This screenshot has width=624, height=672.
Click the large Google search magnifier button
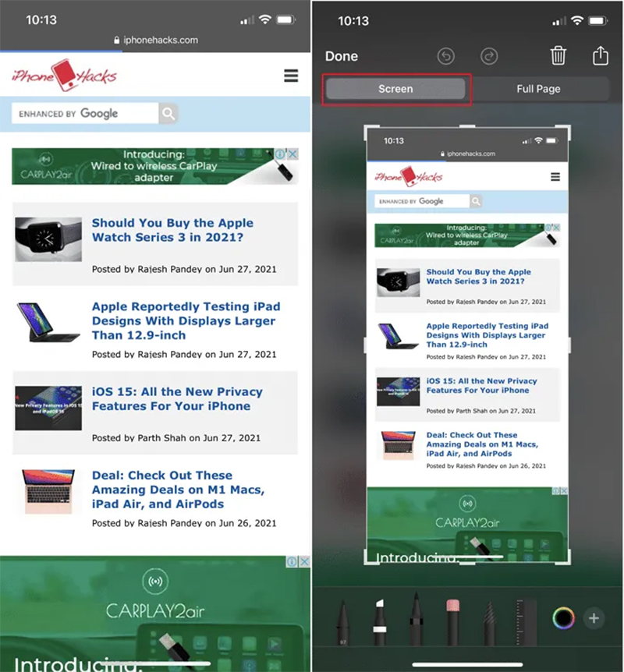pos(168,114)
